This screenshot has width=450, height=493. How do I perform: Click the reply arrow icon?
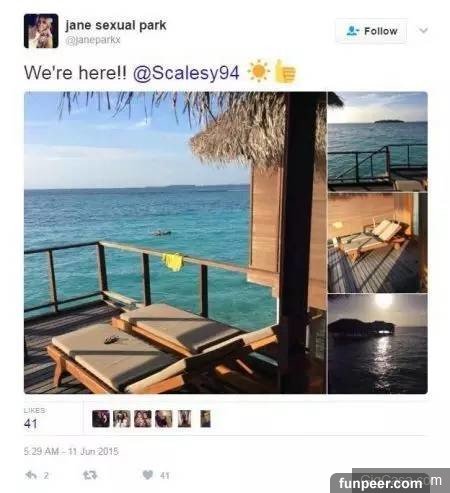[x=31, y=475]
